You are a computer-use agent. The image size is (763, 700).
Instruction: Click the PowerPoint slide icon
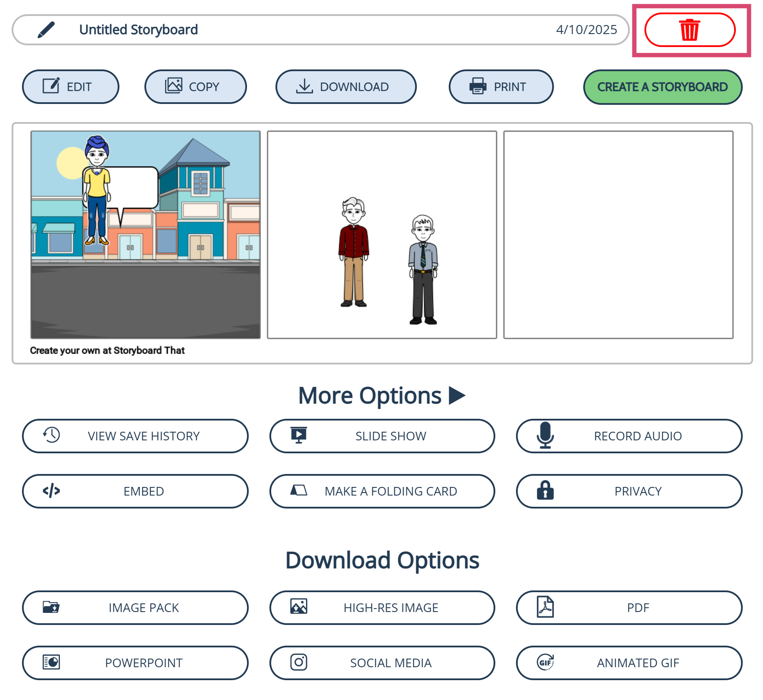(x=51, y=662)
